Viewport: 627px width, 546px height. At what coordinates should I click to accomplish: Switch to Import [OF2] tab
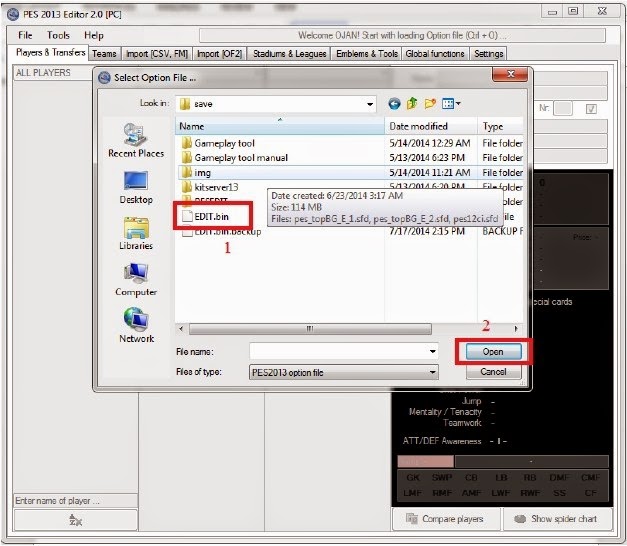(x=220, y=54)
